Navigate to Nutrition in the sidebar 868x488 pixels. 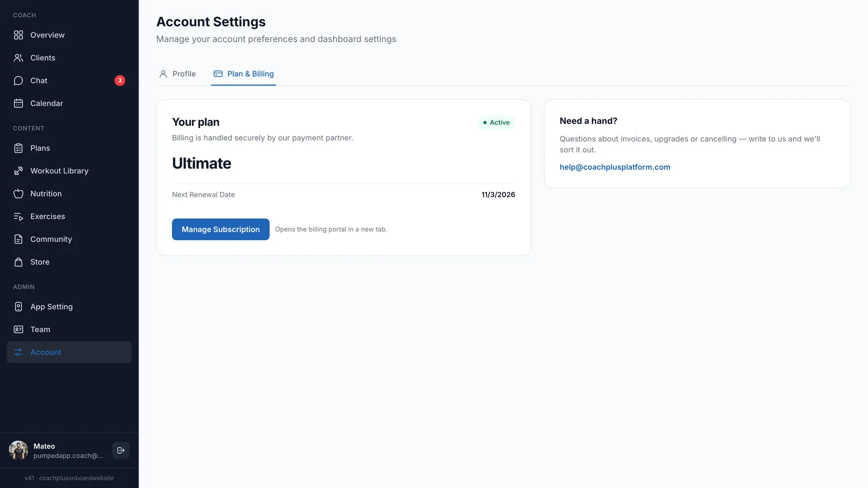click(x=69, y=194)
